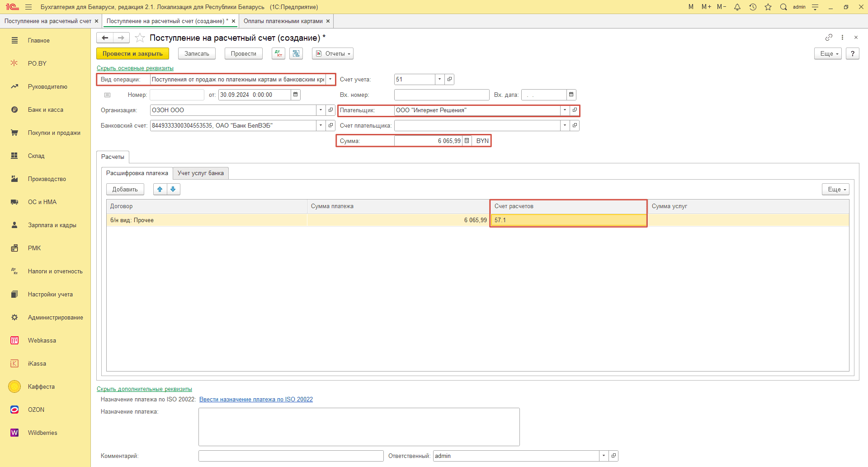Viewport: 868px width, 467px height.
Task: Switch to Учет услуг банка tab
Action: pos(201,173)
